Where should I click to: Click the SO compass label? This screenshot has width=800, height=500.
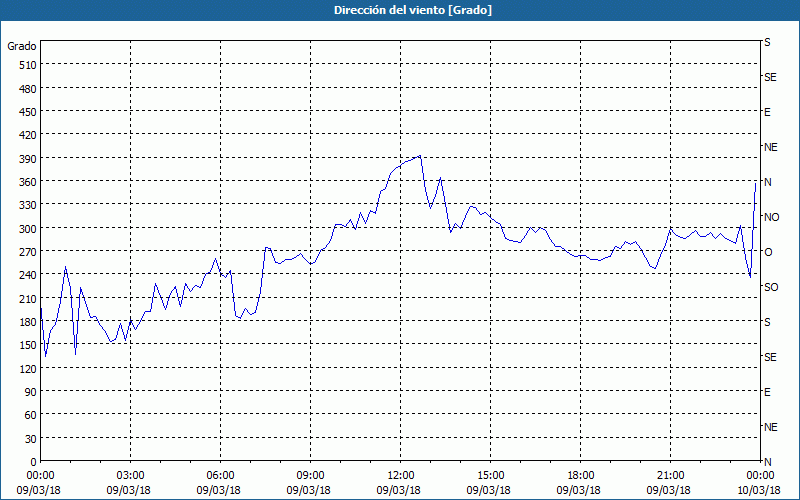coord(771,287)
